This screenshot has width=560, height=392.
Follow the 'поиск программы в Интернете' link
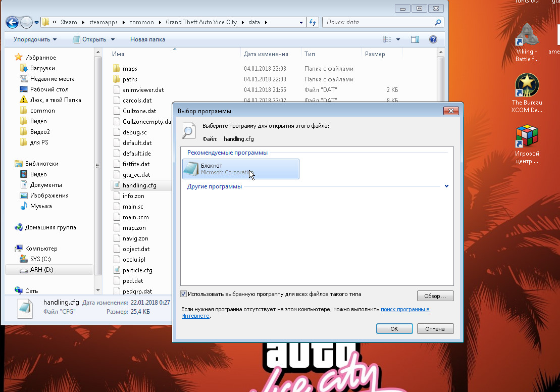point(405,310)
